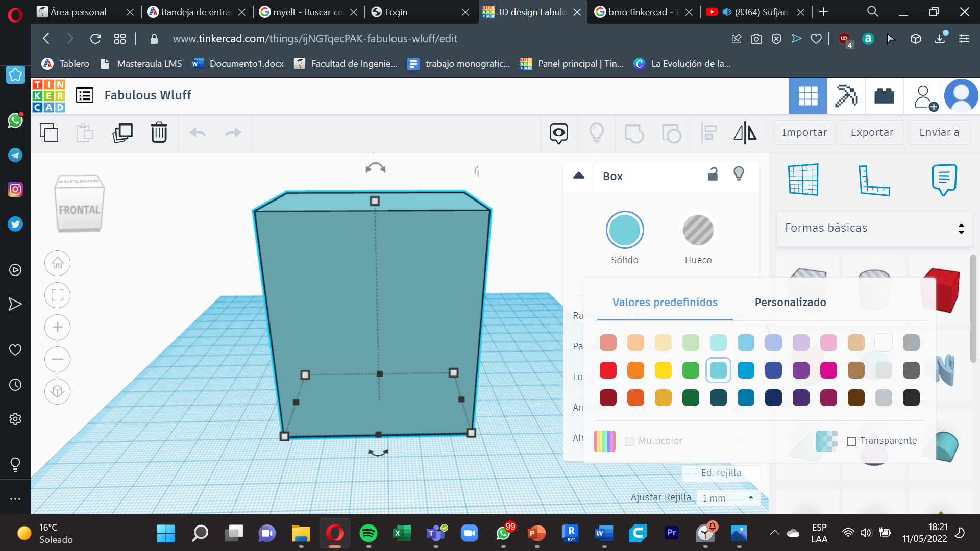Click the Copy tool icon
Viewport: 980px width, 551px height.
tap(49, 133)
